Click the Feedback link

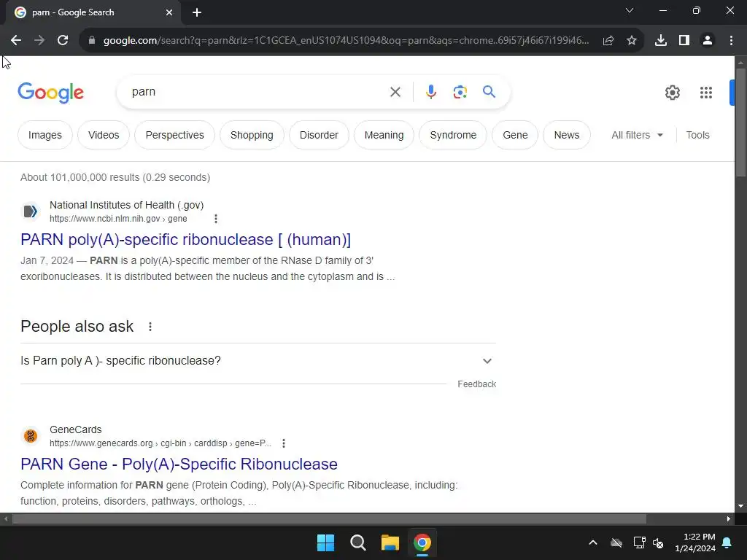click(476, 384)
